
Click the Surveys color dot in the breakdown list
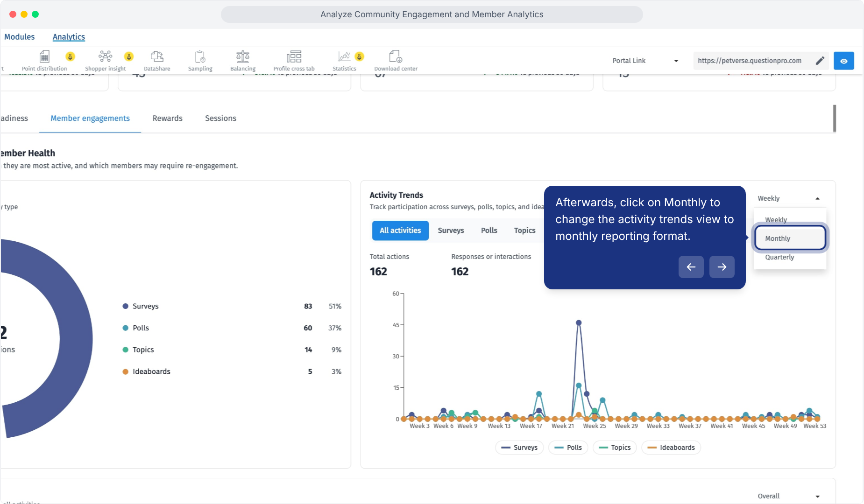coord(125,306)
